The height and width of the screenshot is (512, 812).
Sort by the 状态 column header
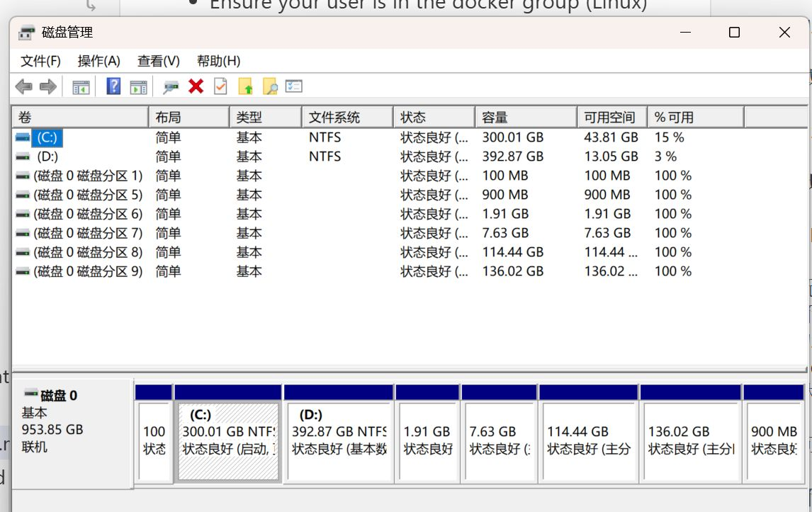(x=434, y=118)
